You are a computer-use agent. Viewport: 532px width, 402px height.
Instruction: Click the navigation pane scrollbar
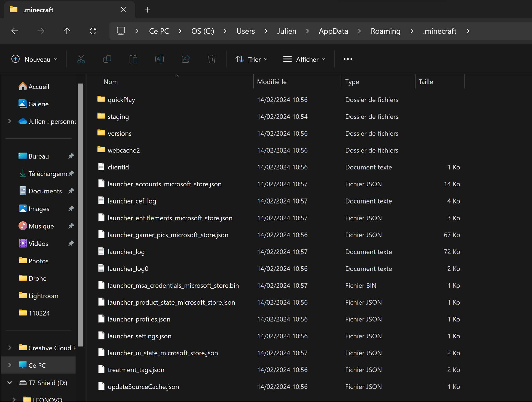point(80,215)
